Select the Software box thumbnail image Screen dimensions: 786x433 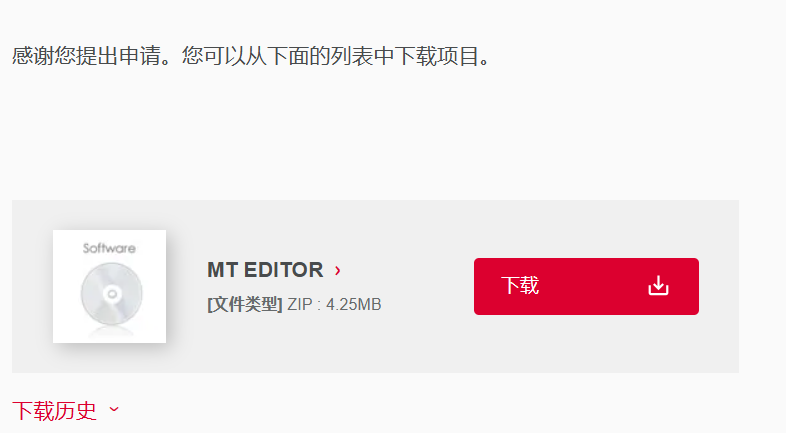109,286
